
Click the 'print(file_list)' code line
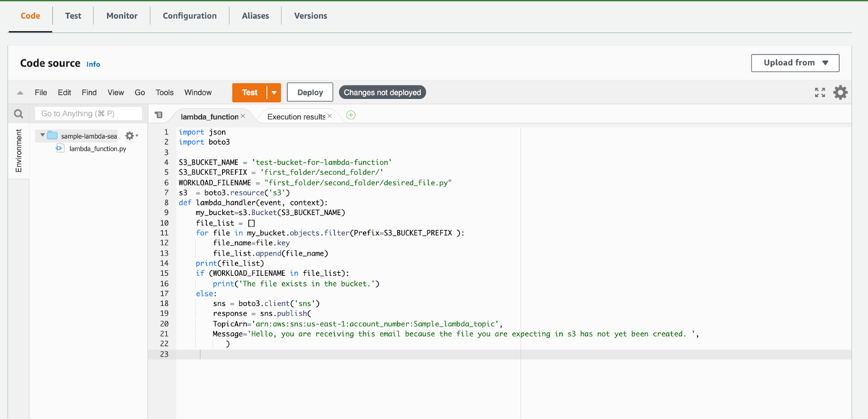[x=229, y=263]
